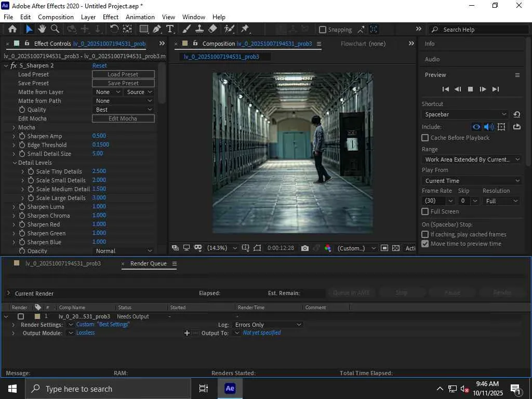Open the Animation menu
The width and height of the screenshot is (532, 399).
(140, 17)
